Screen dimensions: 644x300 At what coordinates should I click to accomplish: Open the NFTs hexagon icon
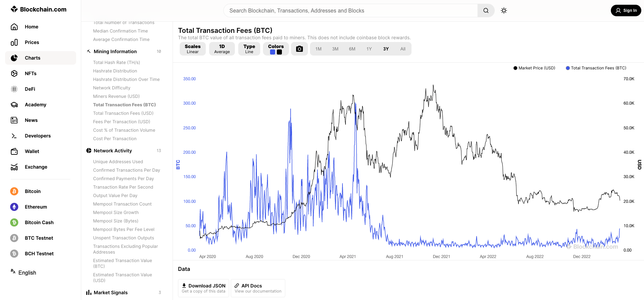coord(14,73)
